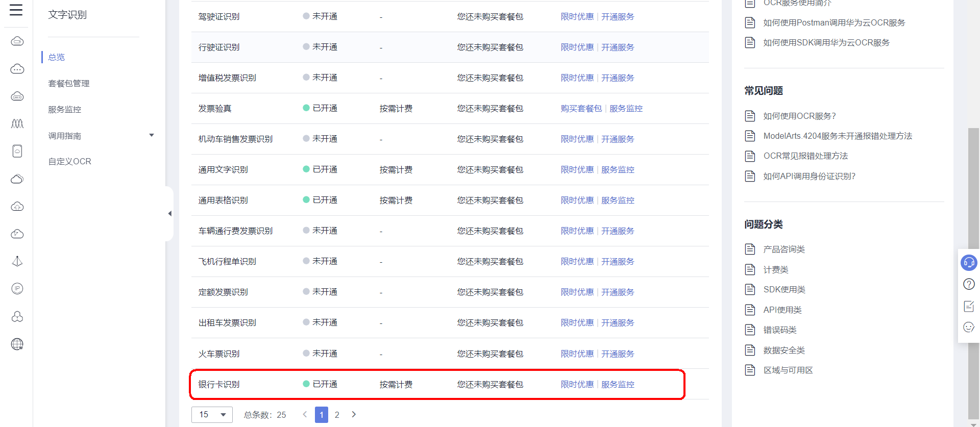980x427 pixels.
Task: Click the document-shaped sidebar icon
Action: [17, 151]
